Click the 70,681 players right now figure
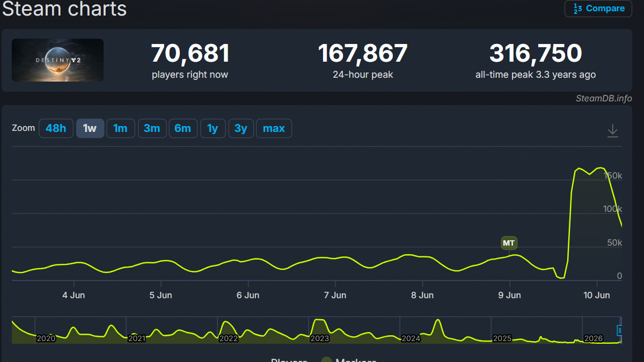This screenshot has height=362, width=644. [x=190, y=54]
